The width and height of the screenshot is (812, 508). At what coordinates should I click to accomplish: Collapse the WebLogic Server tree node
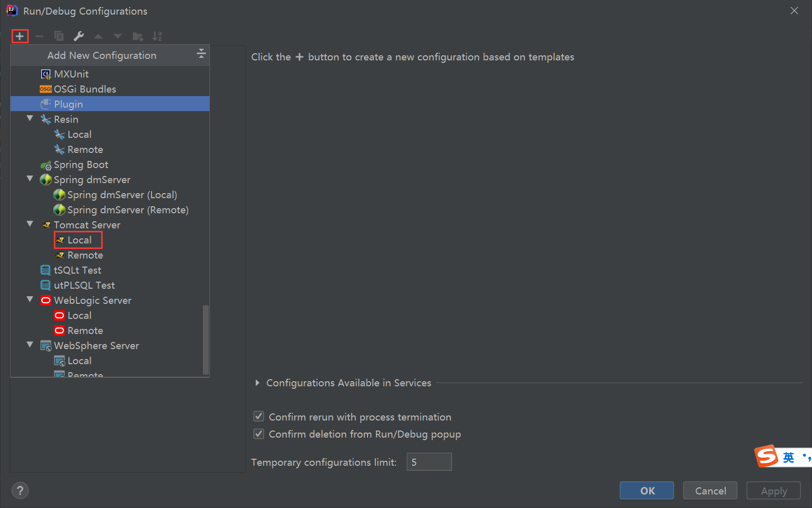coord(30,299)
